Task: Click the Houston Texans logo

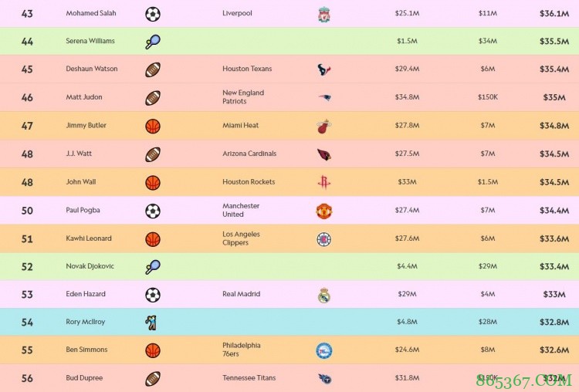Action: tap(323, 69)
